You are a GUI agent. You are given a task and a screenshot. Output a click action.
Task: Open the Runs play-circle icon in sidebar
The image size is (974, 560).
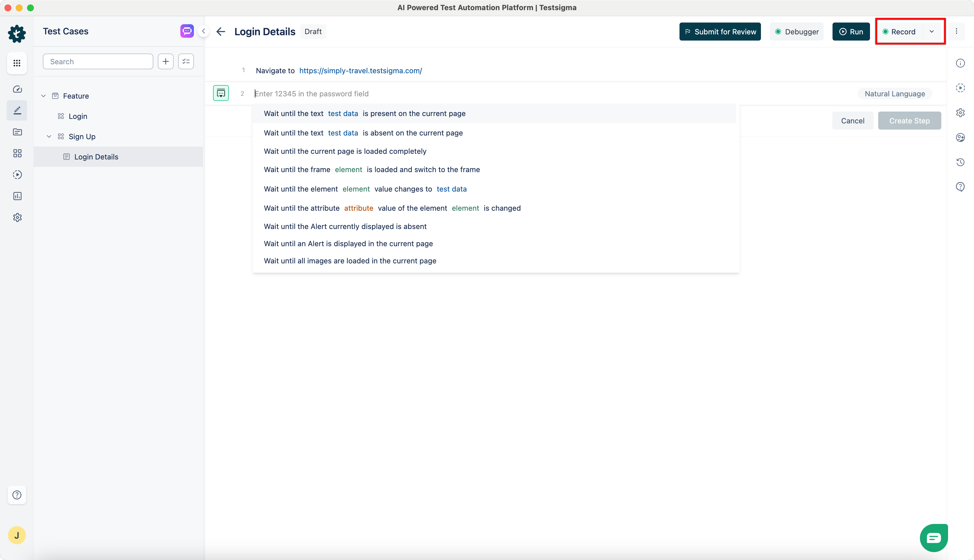(x=17, y=175)
